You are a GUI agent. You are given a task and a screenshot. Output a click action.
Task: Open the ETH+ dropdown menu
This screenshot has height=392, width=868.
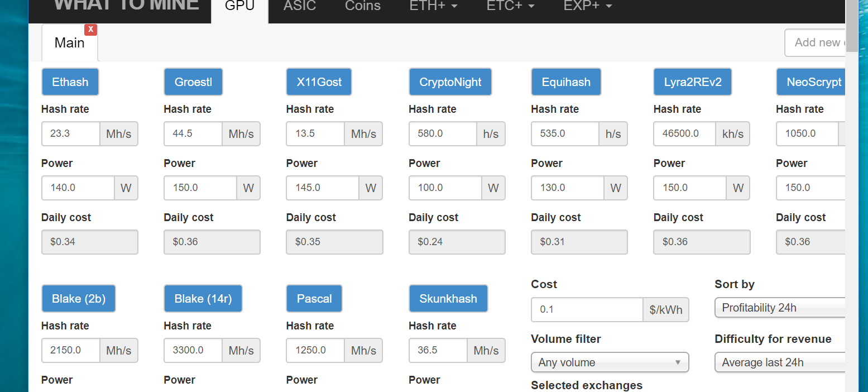[433, 6]
